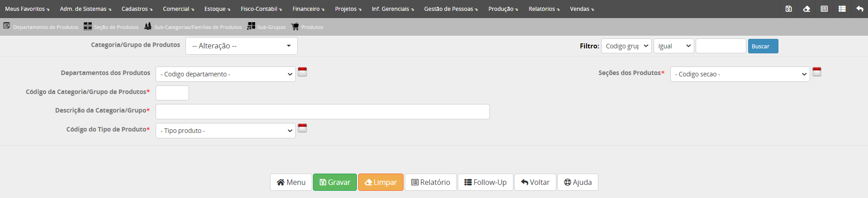The width and height of the screenshot is (868, 198).
Task: Click the green Gravar button
Action: [335, 182]
